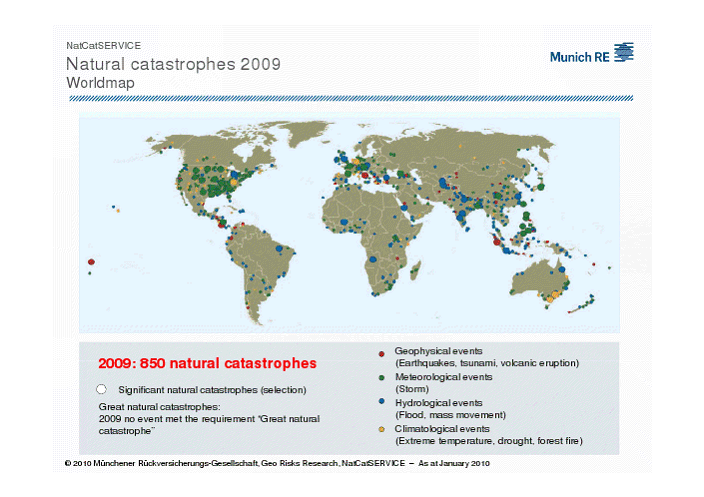Screen dimensions: 704x497
Task: Click the "2009: 850 natural catastrophes" red heading
Action: tap(206, 361)
